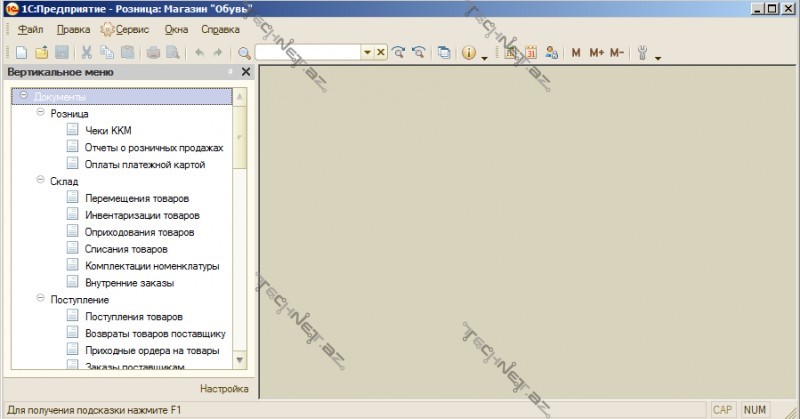Image resolution: width=800 pixels, height=419 pixels.
Task: Close the Вертикальное меню panel
Action: click(x=246, y=72)
